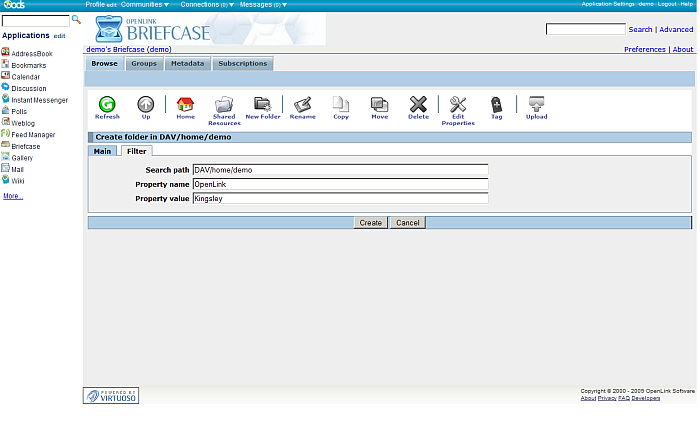Image resolution: width=700 pixels, height=433 pixels.
Task: Click the Upload toolbar icon
Action: pyautogui.click(x=536, y=104)
